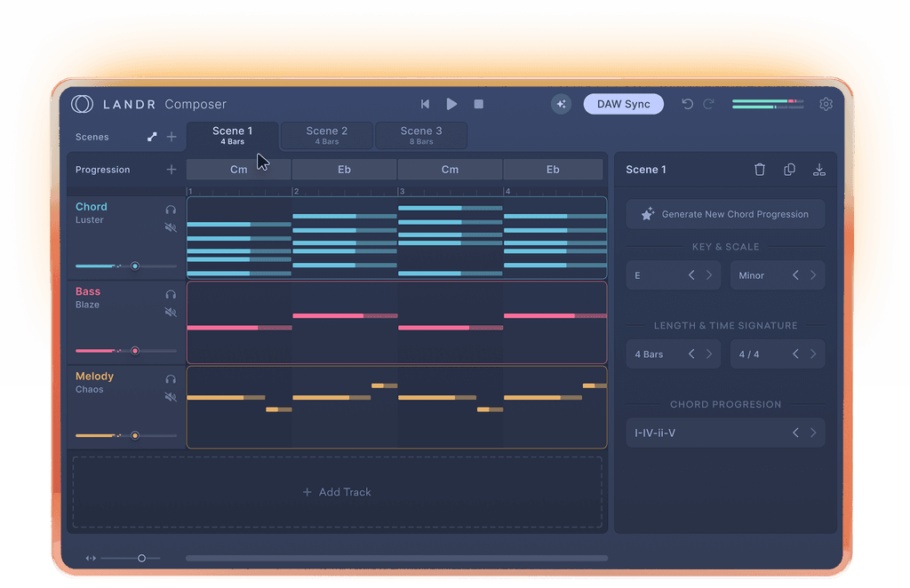This screenshot has height=588, width=910.
Task: Undo the last action
Action: pos(686,104)
